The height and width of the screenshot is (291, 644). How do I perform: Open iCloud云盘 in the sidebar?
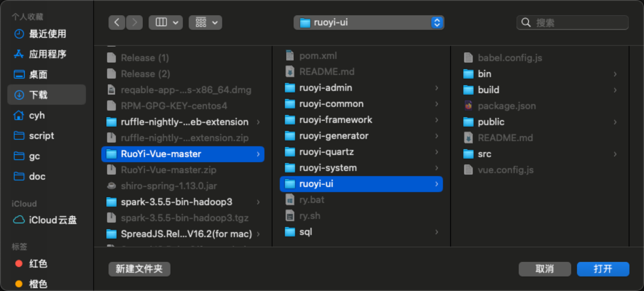click(46, 220)
